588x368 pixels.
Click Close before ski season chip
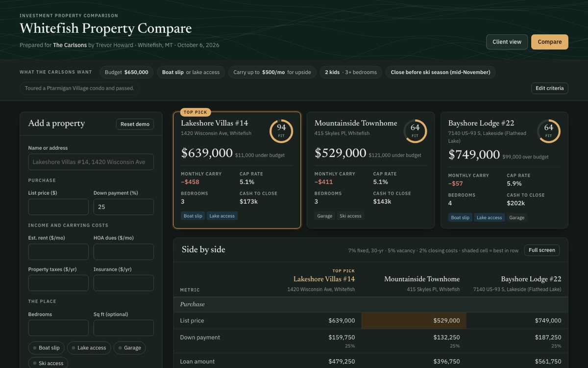[x=441, y=72]
